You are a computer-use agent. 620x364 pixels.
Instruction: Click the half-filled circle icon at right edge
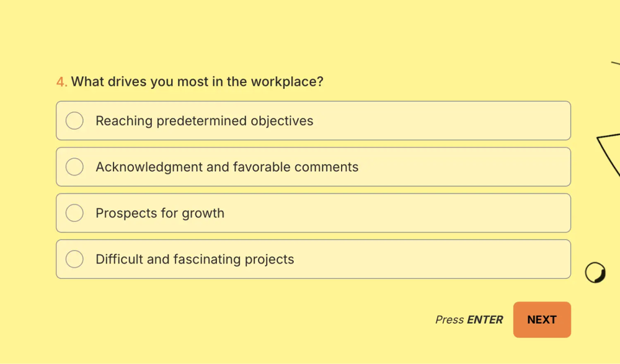click(x=595, y=273)
